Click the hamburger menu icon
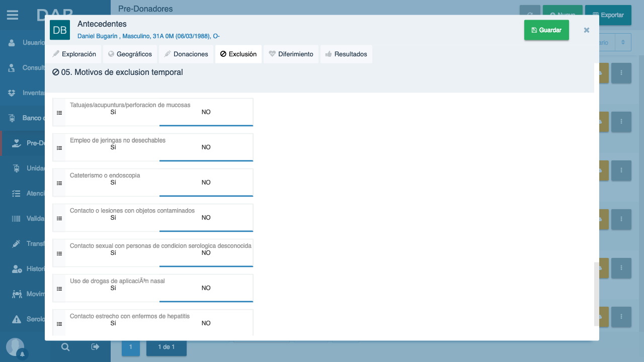 coord(13,15)
